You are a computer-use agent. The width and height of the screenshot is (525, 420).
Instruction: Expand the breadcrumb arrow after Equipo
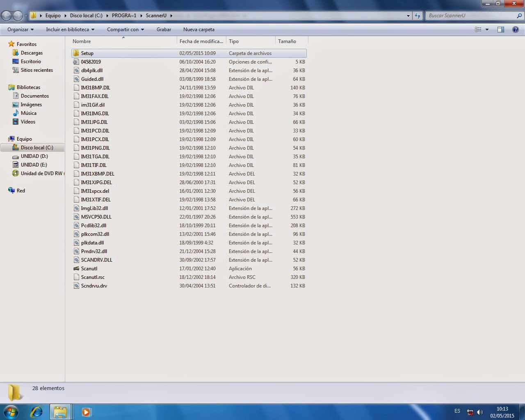pos(65,16)
